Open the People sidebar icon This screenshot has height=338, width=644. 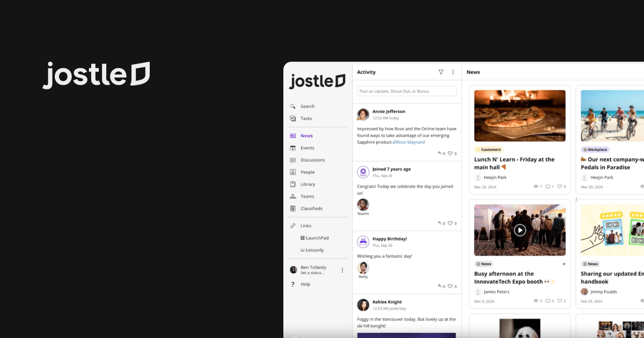click(x=293, y=172)
